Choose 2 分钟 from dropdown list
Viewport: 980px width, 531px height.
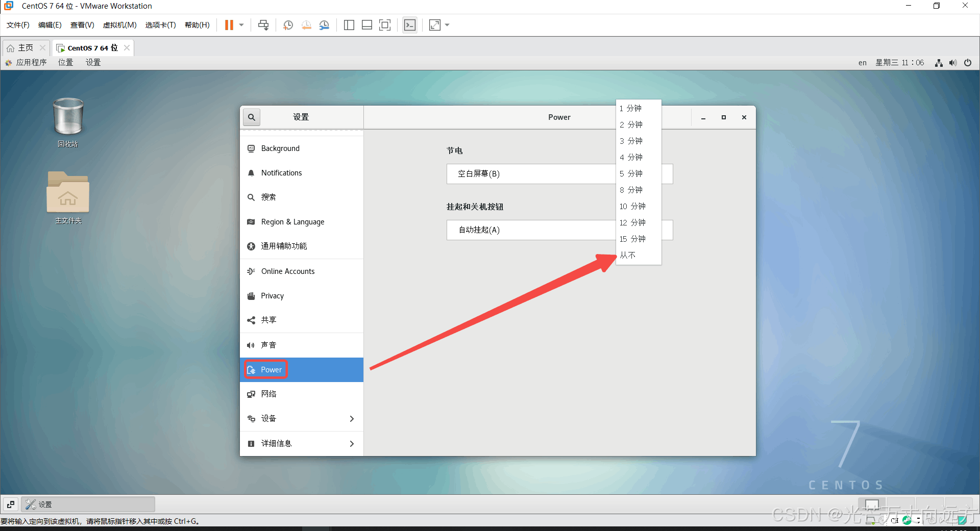[x=639, y=124]
